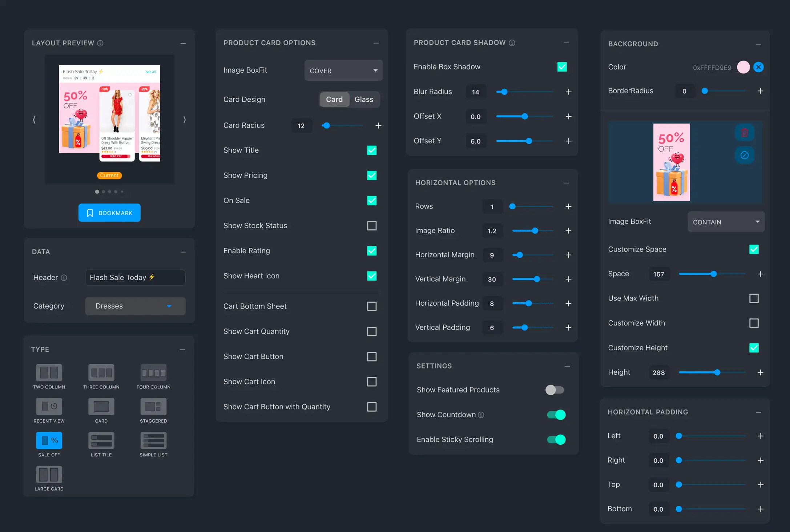Open the COVER Image BoxFit dropdown
Image resolution: width=790 pixels, height=532 pixels.
click(343, 70)
